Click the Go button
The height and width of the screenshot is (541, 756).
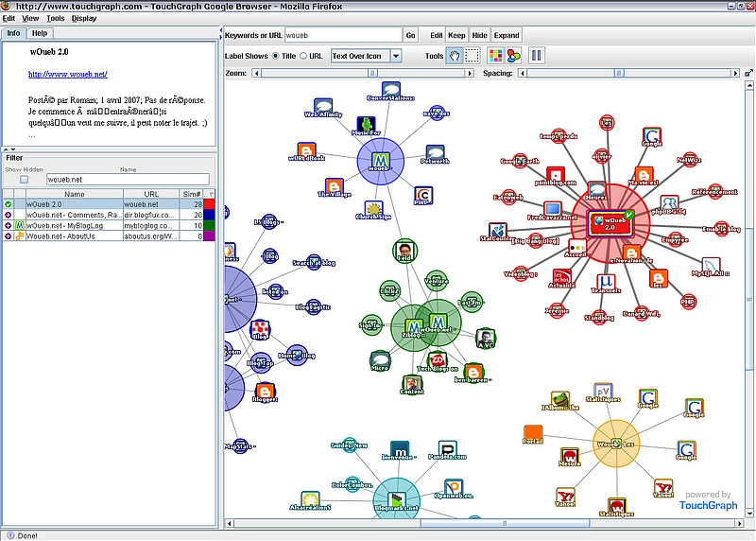tap(410, 35)
